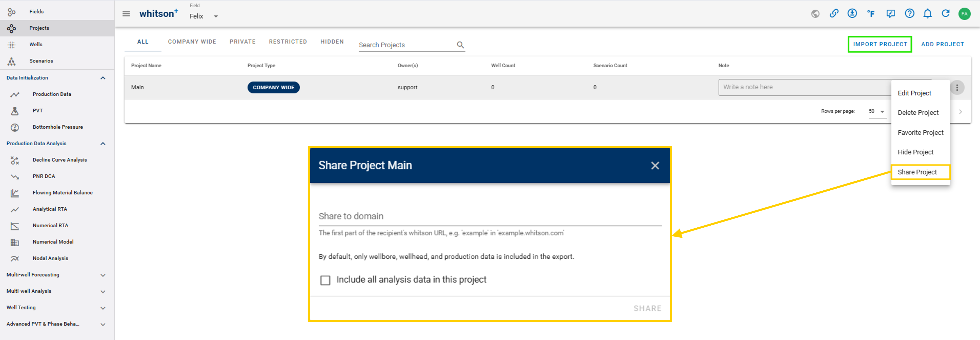
Task: Collapse the Production Data Analysis section
Action: [103, 144]
